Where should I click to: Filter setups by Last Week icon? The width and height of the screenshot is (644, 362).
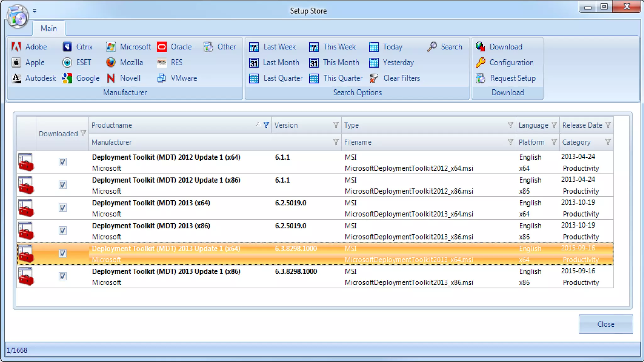point(254,47)
